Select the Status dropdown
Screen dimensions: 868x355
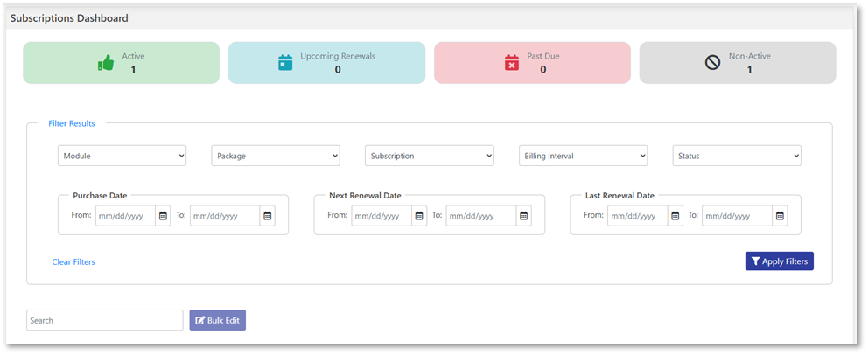coord(737,156)
